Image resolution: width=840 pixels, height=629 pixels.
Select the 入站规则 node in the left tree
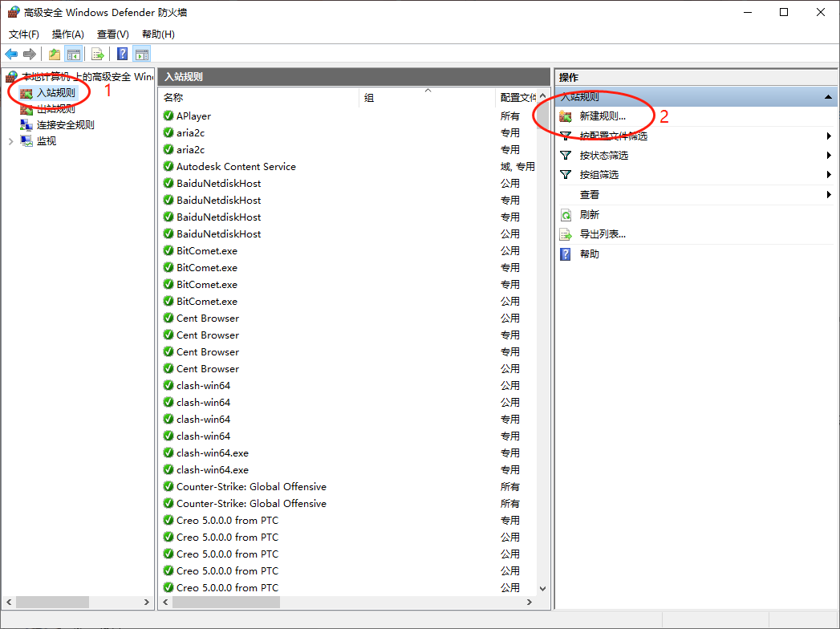tap(55, 93)
